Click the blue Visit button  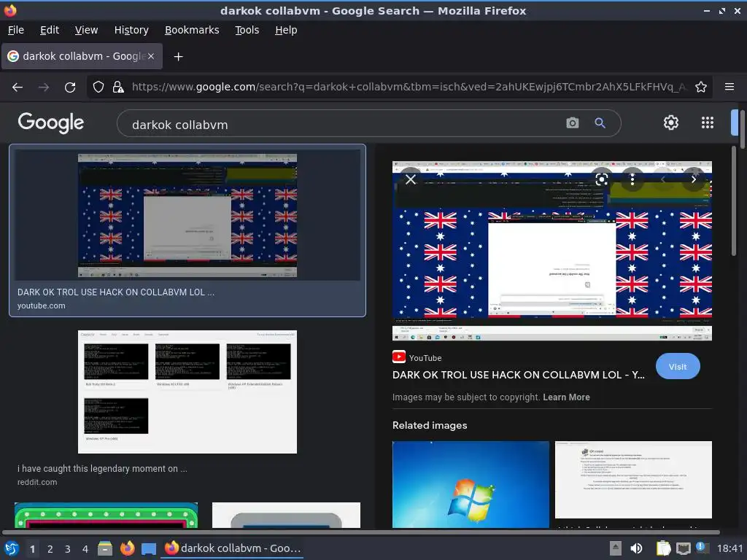click(x=678, y=366)
